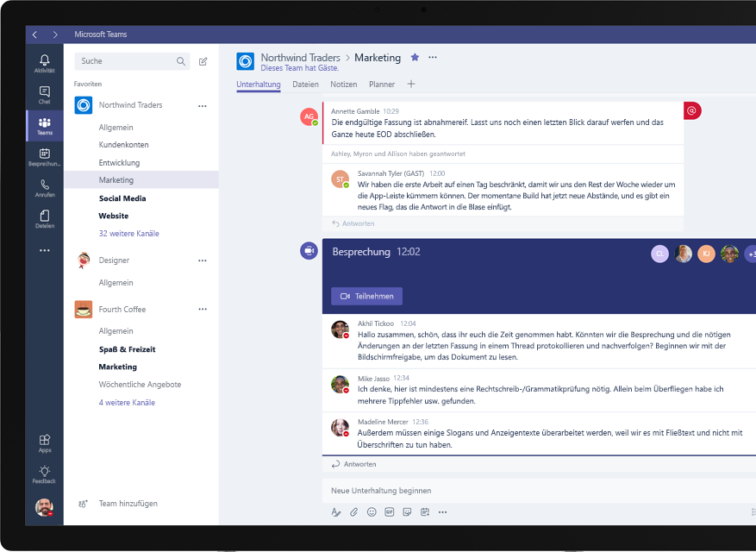Open Designer team options ellipsis
Image resolution: width=756 pixels, height=552 pixels.
[203, 260]
